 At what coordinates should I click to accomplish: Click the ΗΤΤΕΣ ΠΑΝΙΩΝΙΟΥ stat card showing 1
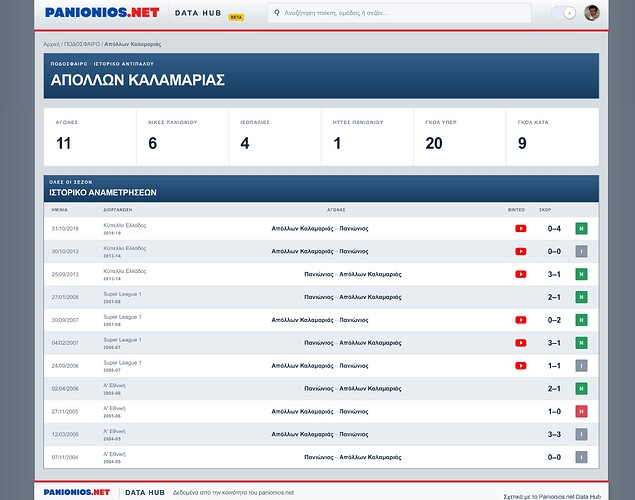(367, 137)
